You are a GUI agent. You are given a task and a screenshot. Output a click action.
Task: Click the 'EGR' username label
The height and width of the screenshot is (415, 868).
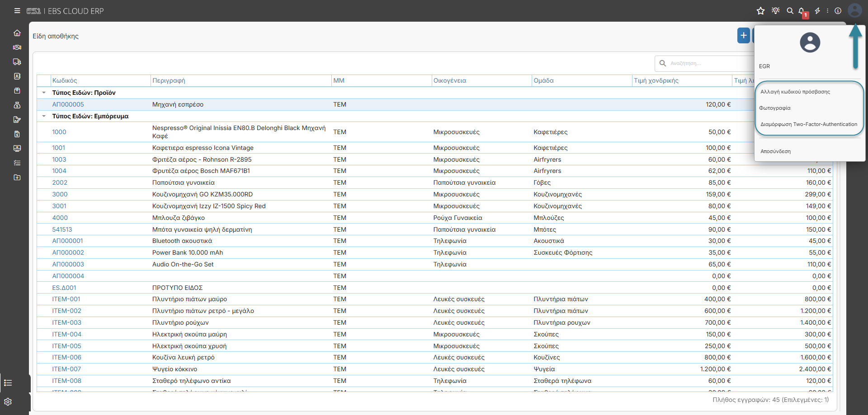[x=764, y=66]
